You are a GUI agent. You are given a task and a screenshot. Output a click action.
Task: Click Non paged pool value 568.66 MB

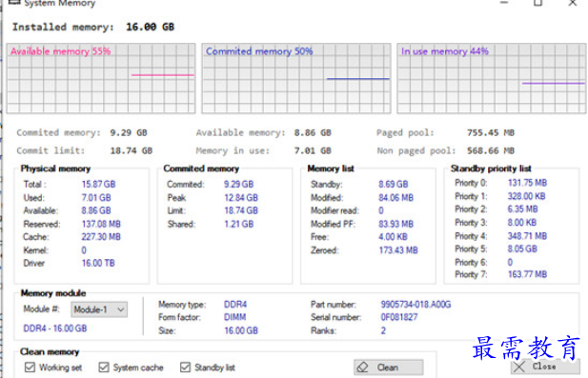click(x=491, y=150)
